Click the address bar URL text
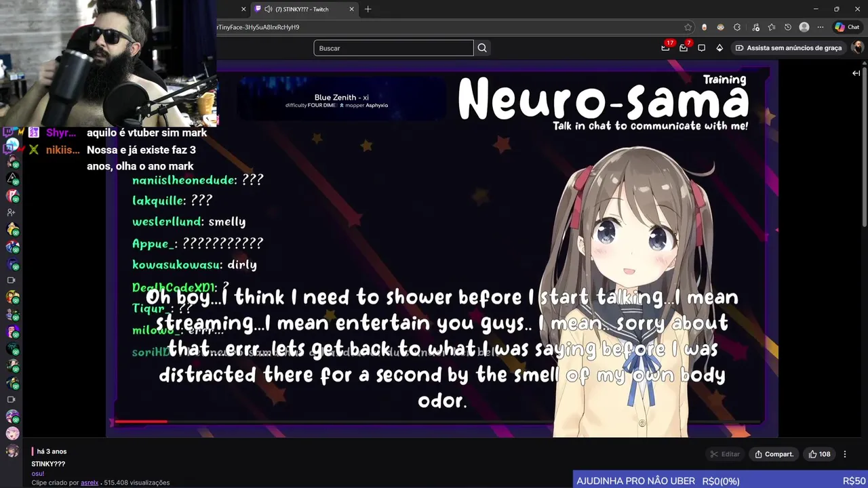The image size is (868, 488). click(x=258, y=27)
